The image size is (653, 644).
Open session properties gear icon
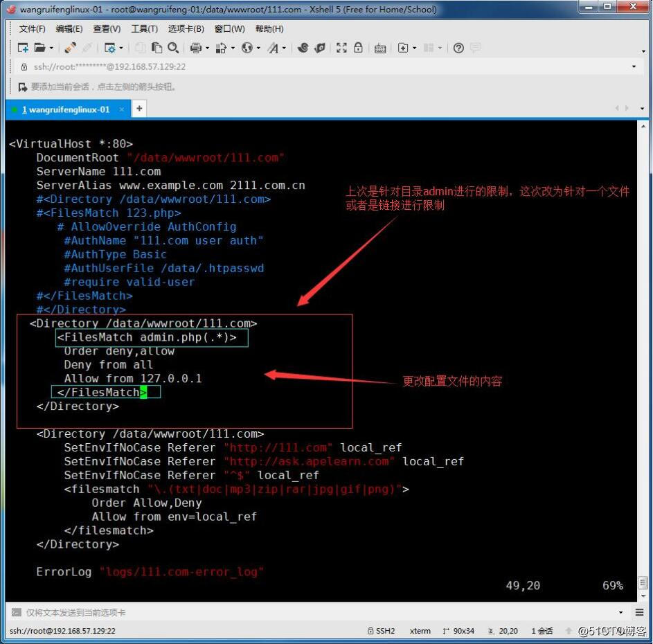click(x=110, y=48)
